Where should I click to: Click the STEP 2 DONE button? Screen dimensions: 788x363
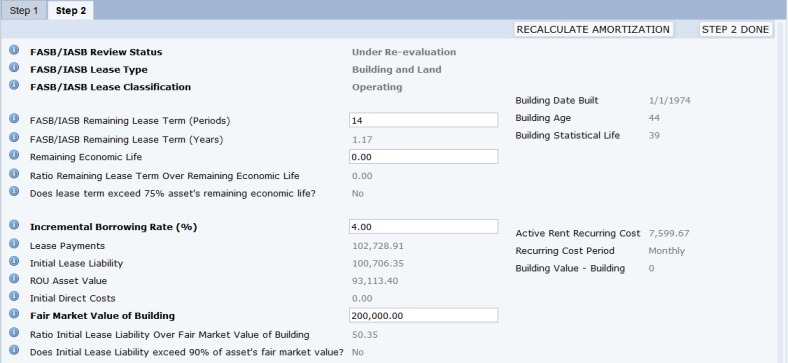click(x=735, y=30)
